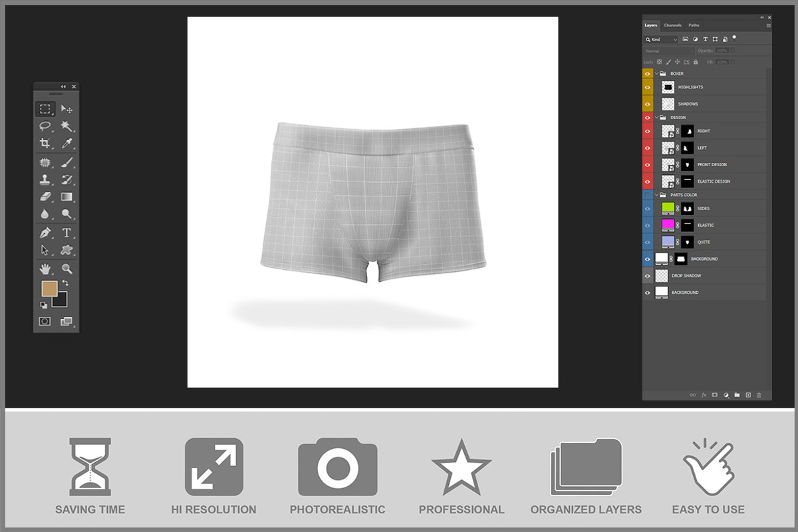Choose the Healing Brush tool
Screen dimensions: 798x532
(45, 162)
